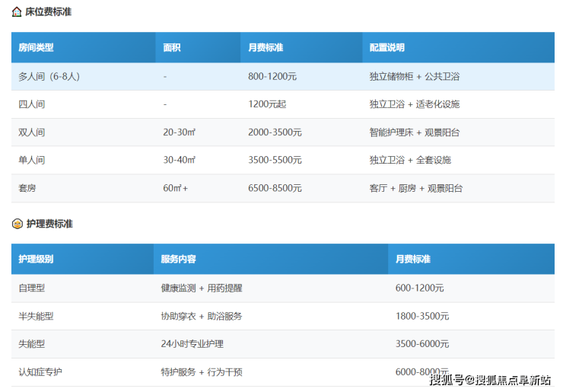Image resolution: width=563 pixels, height=392 pixels.
Task: Click the 服务内容 column header
Action: 179,259
